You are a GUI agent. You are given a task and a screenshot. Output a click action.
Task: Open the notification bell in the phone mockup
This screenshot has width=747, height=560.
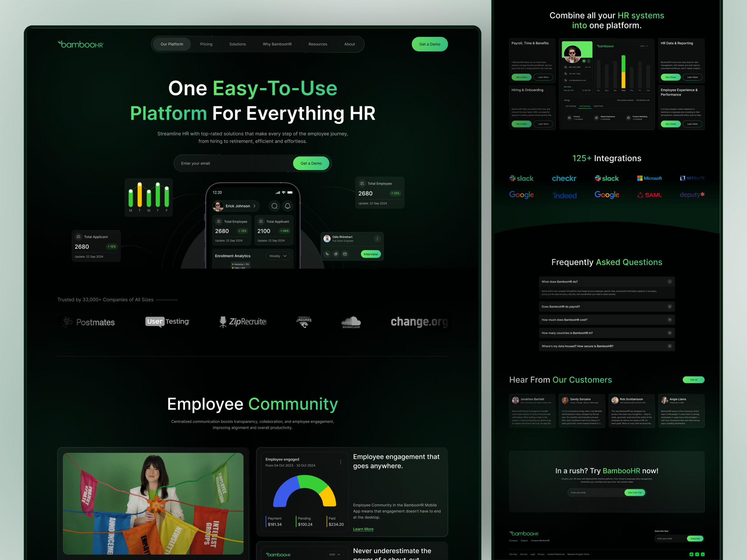coord(288,206)
